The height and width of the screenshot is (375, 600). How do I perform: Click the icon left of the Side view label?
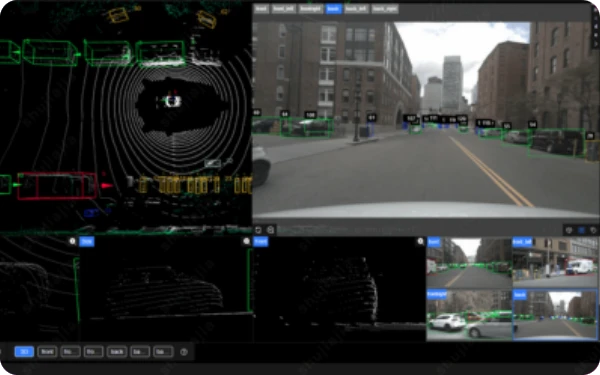(x=72, y=241)
